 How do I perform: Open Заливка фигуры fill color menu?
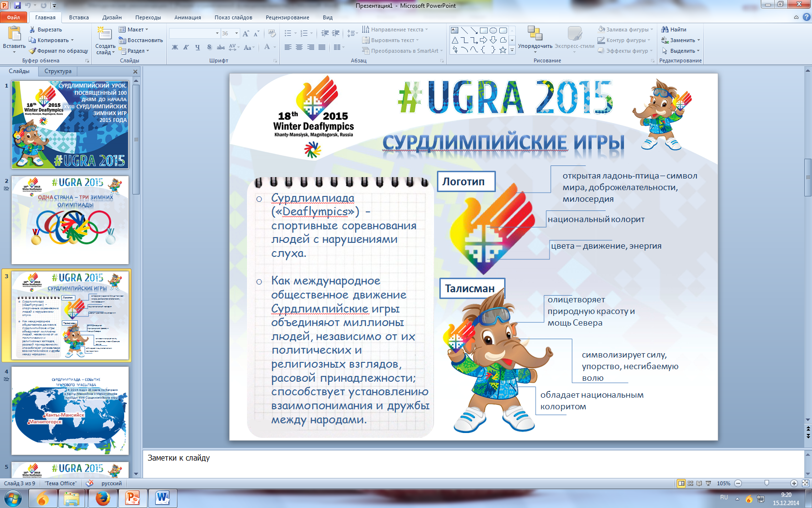coord(625,30)
